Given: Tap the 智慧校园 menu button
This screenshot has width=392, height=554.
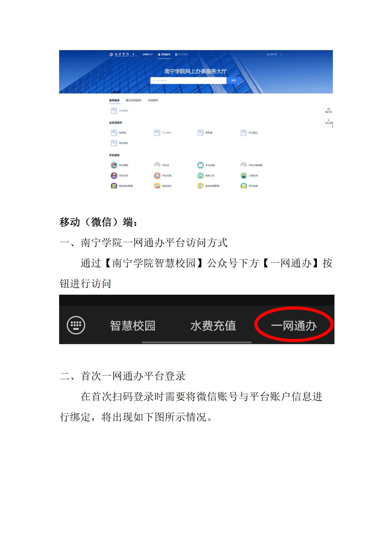Looking at the screenshot, I should (x=133, y=325).
